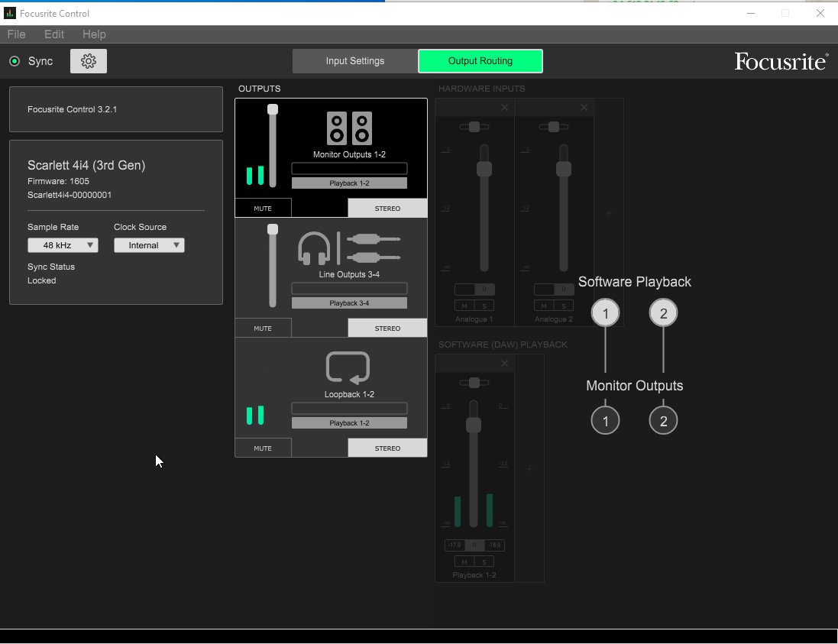Toggle solo S on Analogue 2
Image resolution: width=838 pixels, height=644 pixels.
[563, 306]
